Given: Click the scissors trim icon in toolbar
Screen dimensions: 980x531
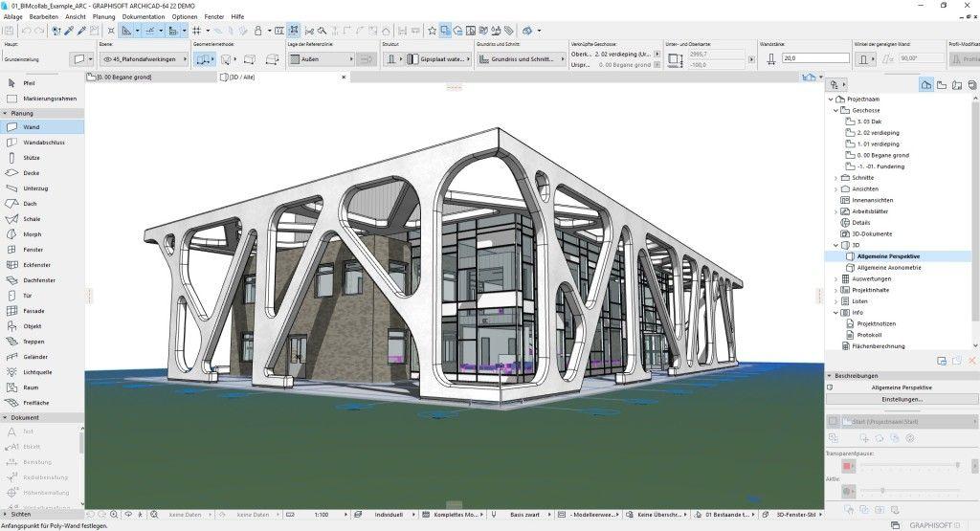Looking at the screenshot, I should [x=309, y=30].
